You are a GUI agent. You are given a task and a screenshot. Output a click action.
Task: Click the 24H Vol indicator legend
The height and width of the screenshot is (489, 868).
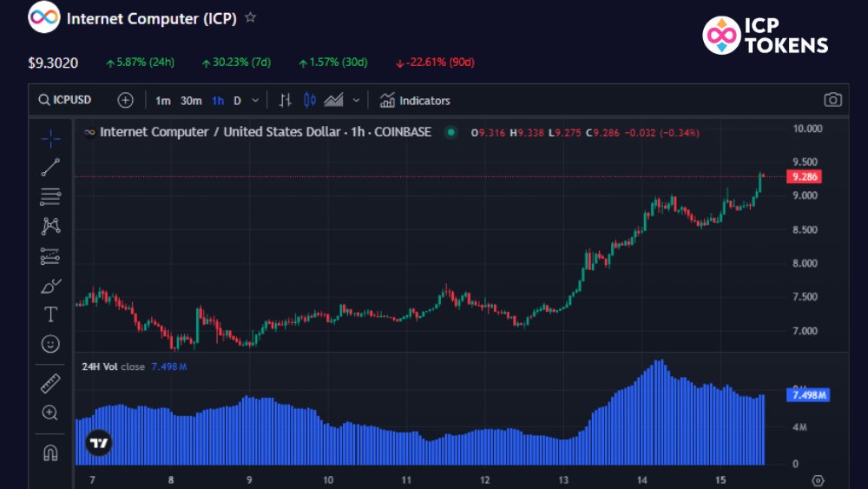(x=135, y=367)
